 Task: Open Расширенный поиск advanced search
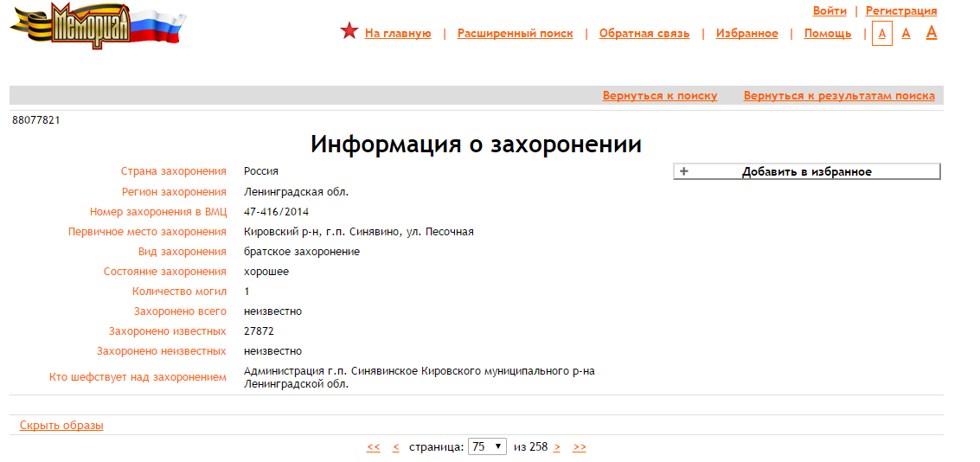515,34
